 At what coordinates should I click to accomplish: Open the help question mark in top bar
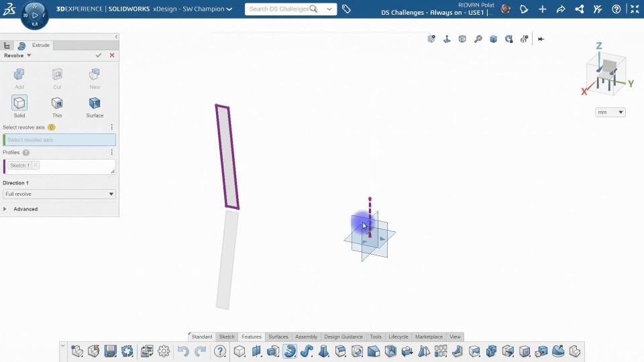tap(616, 9)
